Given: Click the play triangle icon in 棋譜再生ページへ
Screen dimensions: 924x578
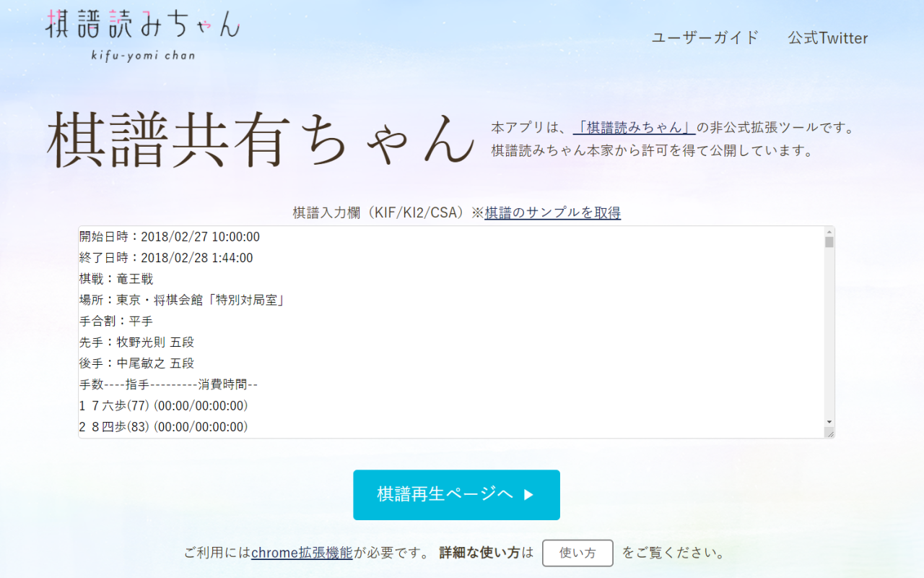Looking at the screenshot, I should pyautogui.click(x=528, y=495).
